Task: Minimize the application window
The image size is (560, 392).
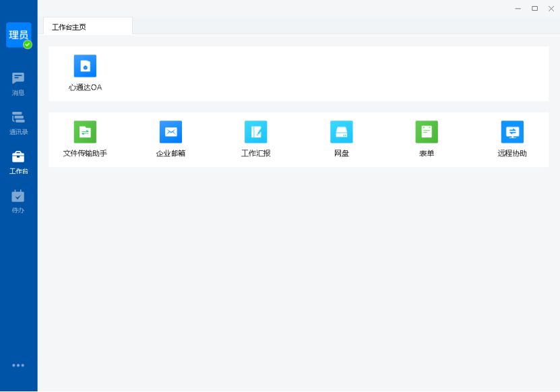Action: click(x=518, y=9)
